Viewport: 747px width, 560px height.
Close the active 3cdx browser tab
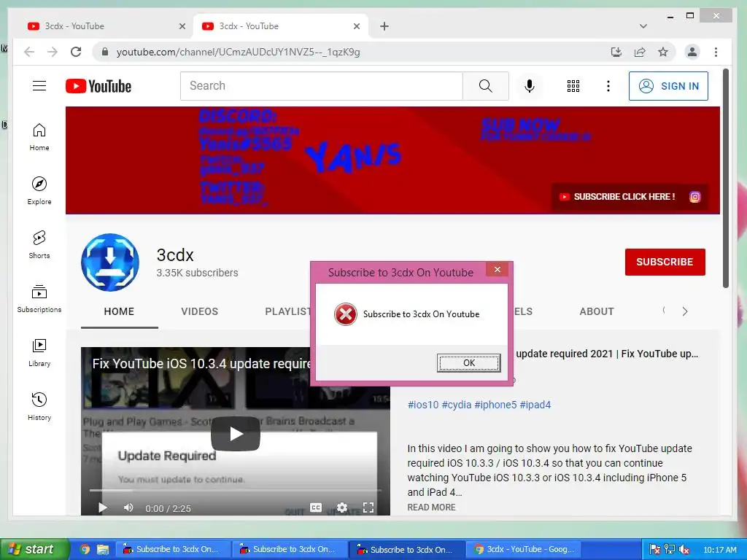coord(356,26)
